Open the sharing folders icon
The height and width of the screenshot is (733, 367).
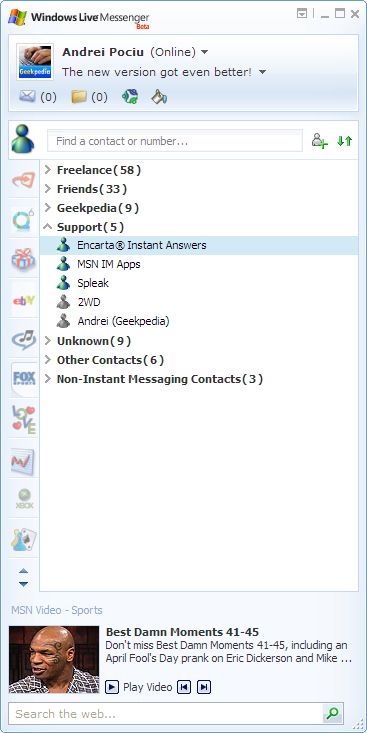[79, 97]
